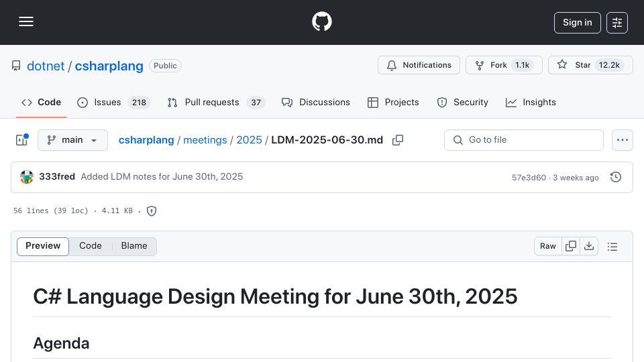Image resolution: width=644 pixels, height=362 pixels.
Task: Open the hamburger navigation menu
Action: [26, 21]
